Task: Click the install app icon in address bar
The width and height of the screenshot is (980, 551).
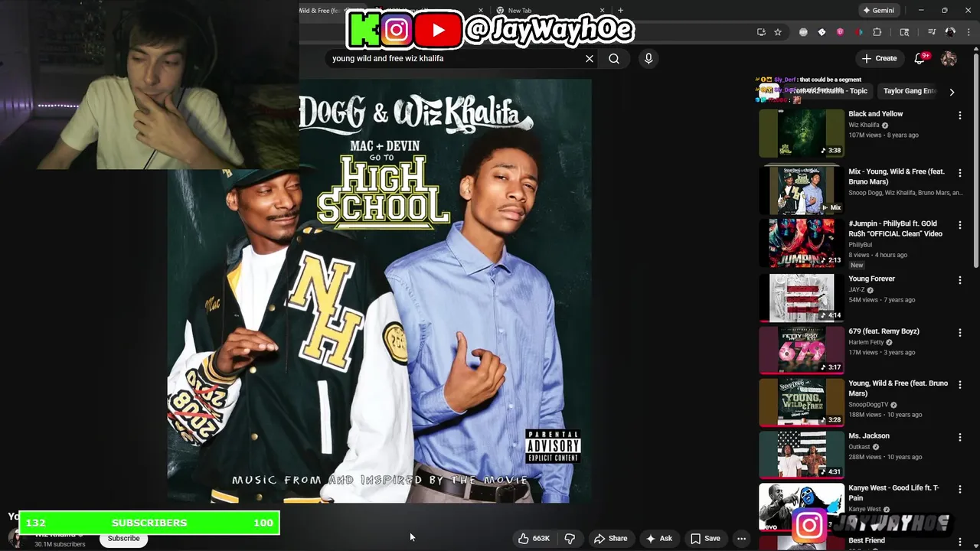Action: click(761, 32)
